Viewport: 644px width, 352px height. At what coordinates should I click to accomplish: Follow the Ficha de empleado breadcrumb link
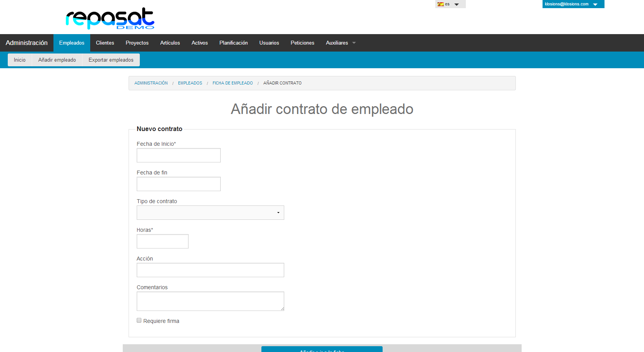233,83
